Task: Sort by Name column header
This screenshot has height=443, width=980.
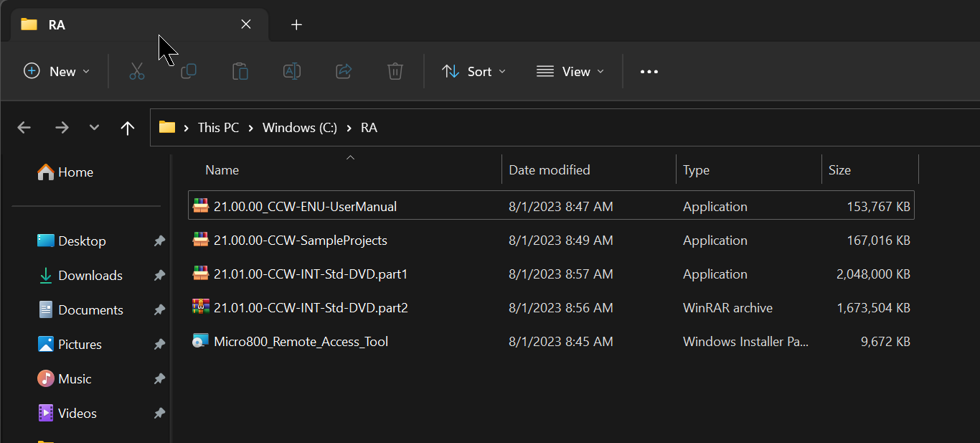Action: click(222, 170)
